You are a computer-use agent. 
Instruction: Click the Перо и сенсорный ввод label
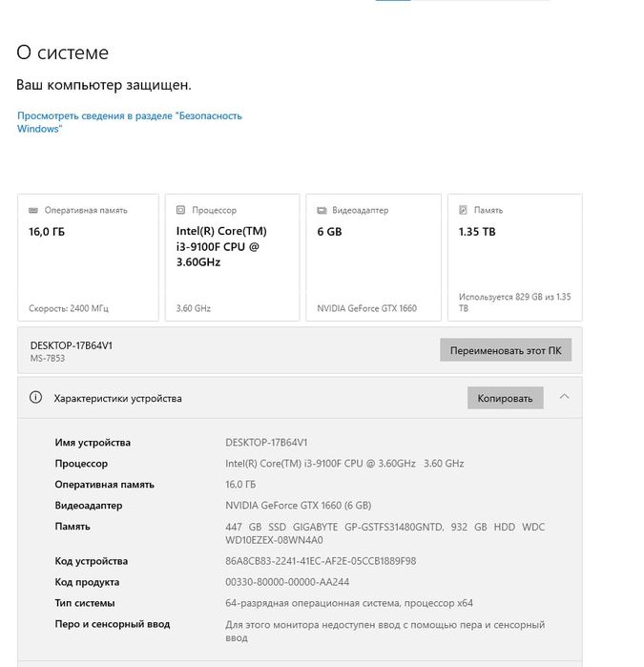coord(113,624)
